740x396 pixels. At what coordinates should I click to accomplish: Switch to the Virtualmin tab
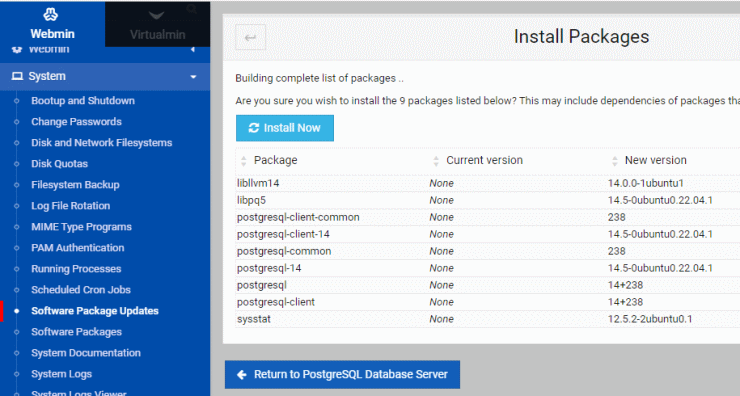pos(157,24)
